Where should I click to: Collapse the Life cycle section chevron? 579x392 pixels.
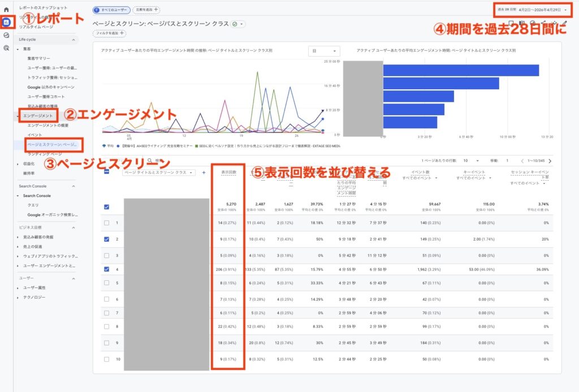click(x=74, y=40)
